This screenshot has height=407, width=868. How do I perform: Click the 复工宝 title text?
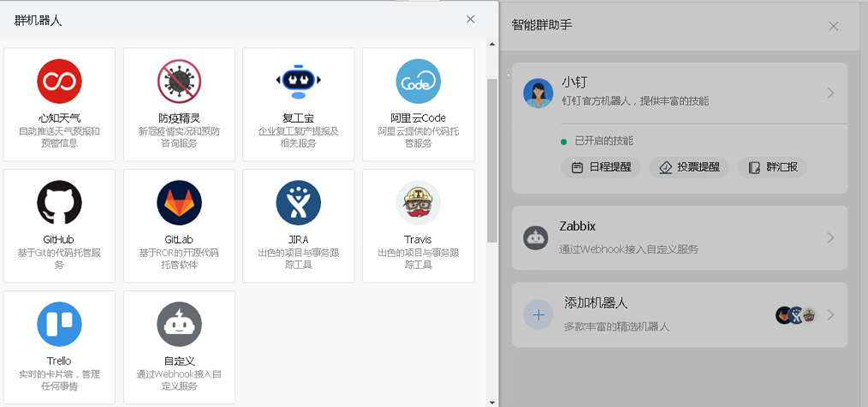[299, 118]
